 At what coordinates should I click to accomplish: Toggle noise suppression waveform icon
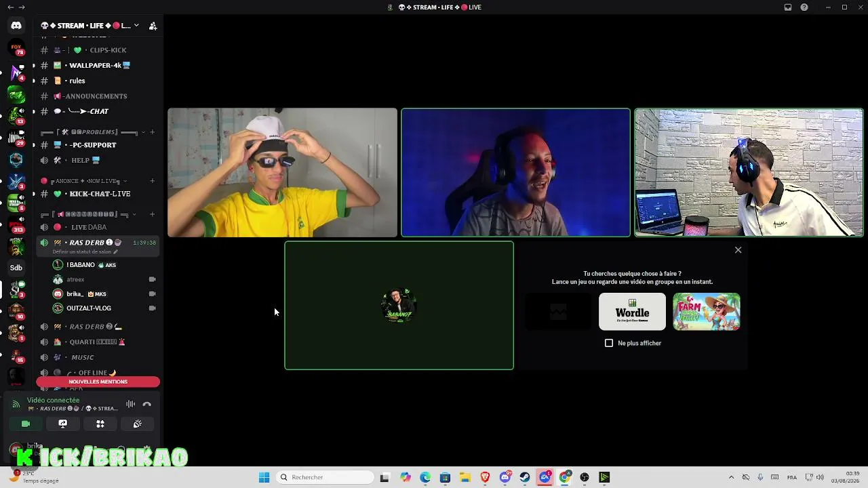(x=130, y=404)
